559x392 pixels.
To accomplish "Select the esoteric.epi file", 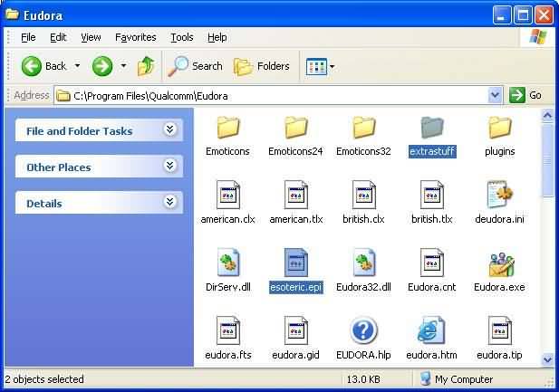I will 295,263.
